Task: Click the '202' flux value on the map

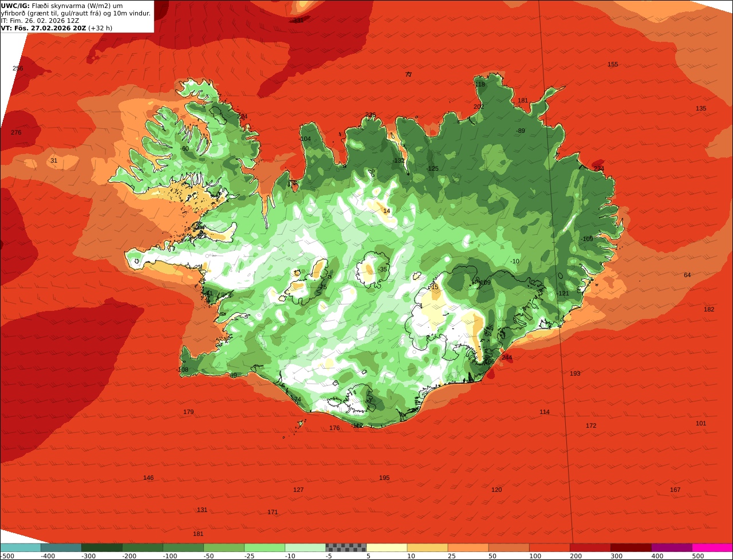Action: 479,107
